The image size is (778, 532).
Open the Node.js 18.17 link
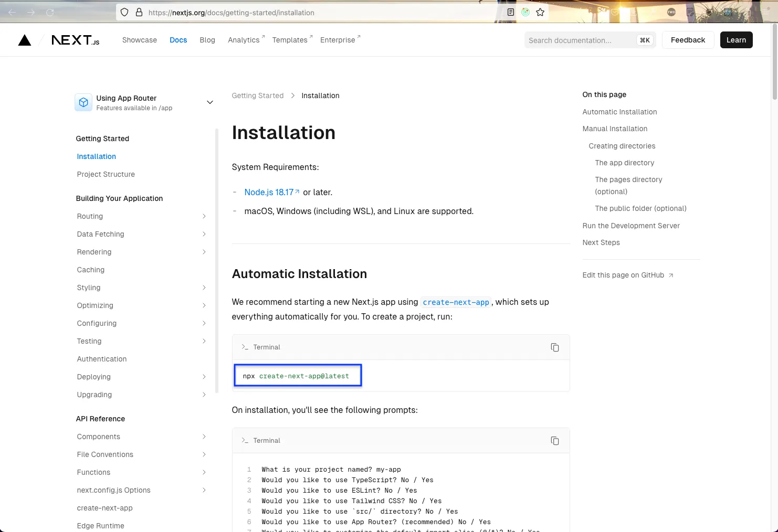click(271, 192)
